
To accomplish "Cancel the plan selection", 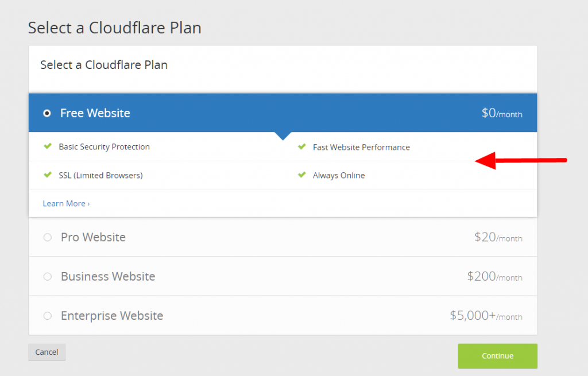I will [47, 352].
